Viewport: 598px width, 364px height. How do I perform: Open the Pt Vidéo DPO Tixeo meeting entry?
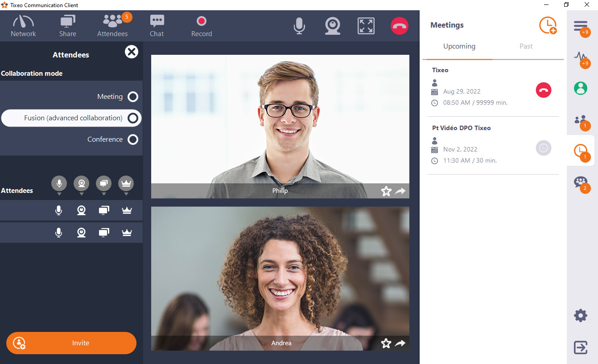(493, 146)
